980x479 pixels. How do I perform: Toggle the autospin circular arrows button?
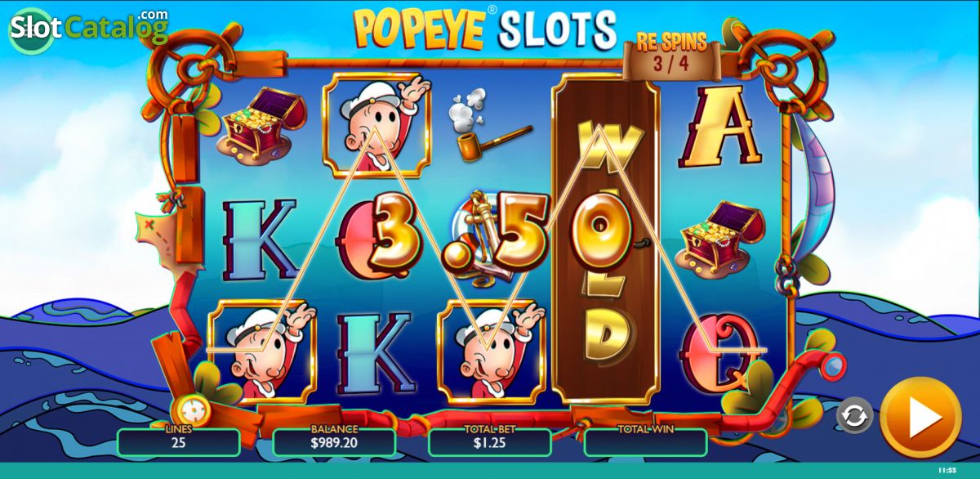[854, 415]
